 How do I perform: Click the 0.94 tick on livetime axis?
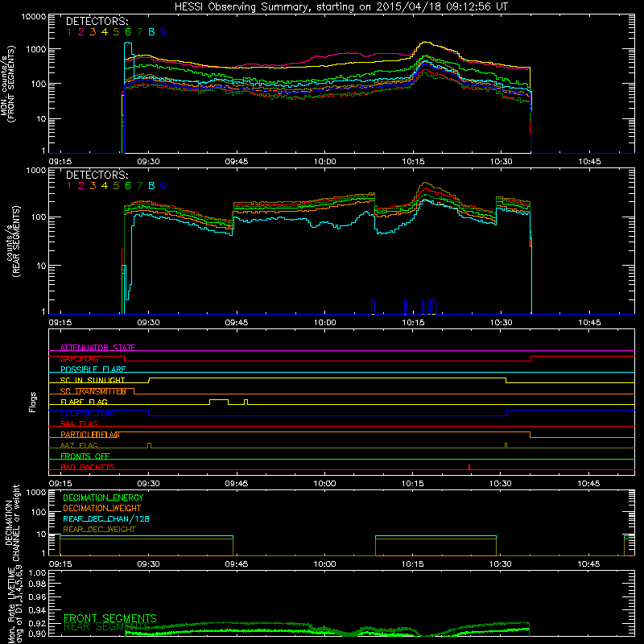click(x=37, y=610)
